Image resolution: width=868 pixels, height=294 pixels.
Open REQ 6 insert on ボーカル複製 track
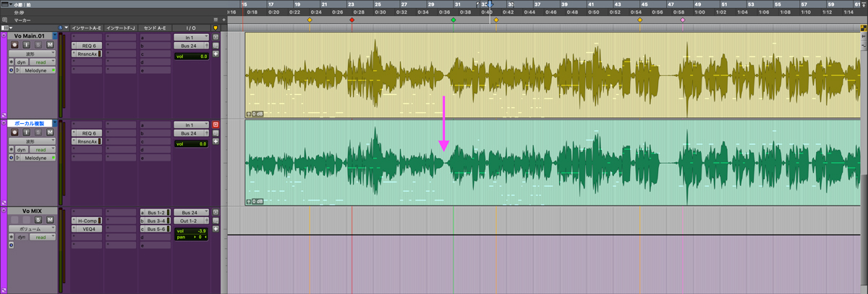pyautogui.click(x=87, y=133)
